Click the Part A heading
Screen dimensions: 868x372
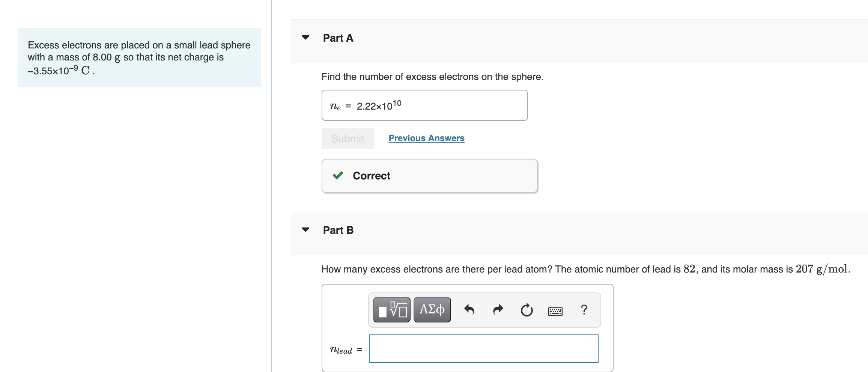point(338,38)
